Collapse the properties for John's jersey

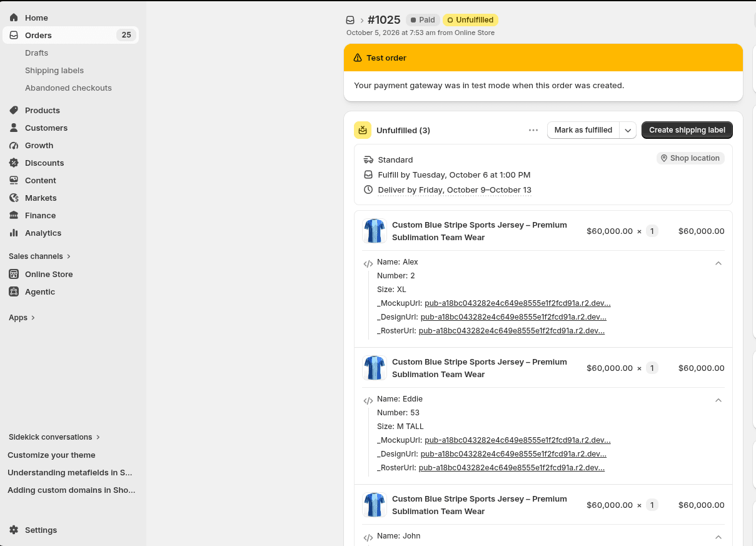(x=718, y=537)
